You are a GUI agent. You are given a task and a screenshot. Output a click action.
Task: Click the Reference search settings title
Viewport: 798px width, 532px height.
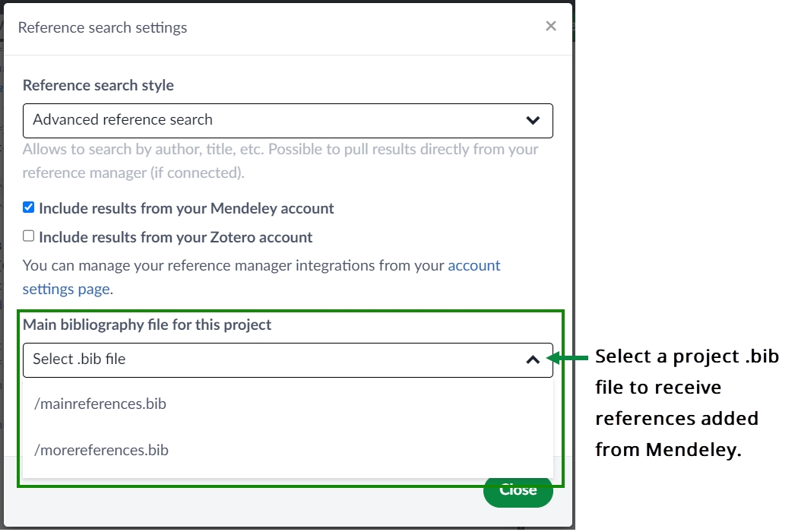click(x=103, y=28)
